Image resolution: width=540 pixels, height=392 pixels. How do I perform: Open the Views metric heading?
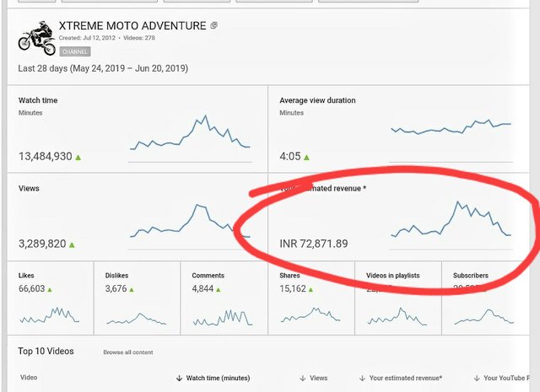29,188
